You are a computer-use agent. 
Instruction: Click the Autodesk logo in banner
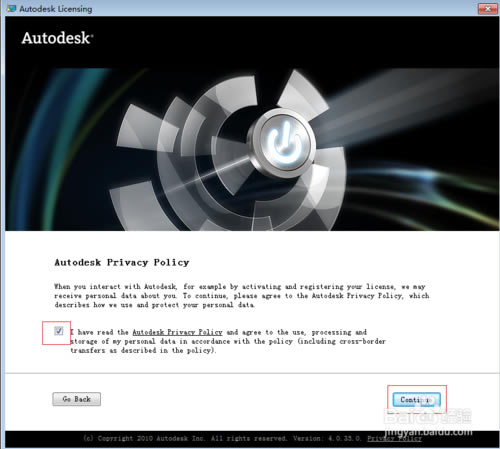[x=57, y=38]
